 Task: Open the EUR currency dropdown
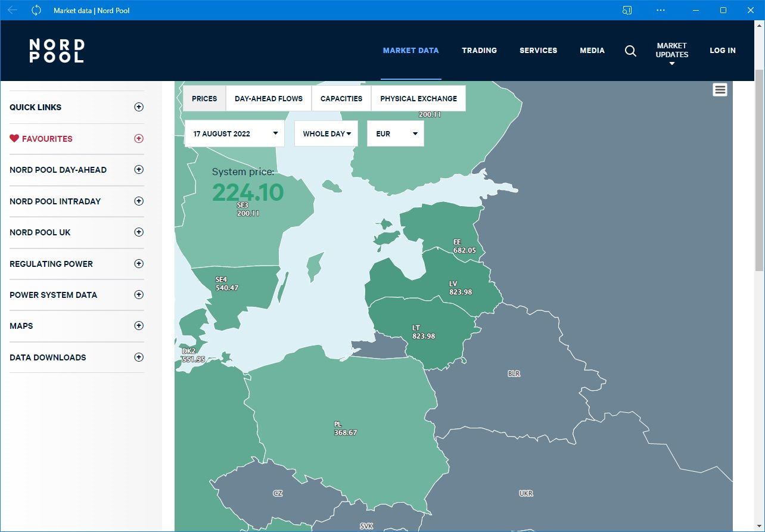click(x=396, y=133)
